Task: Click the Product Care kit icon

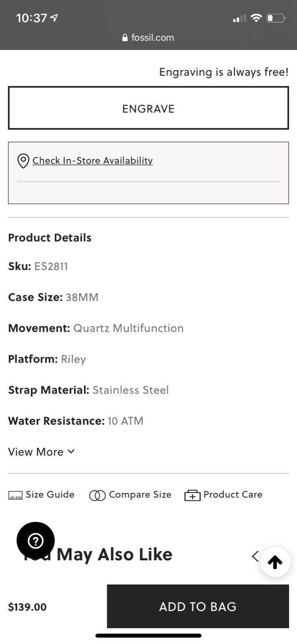Action: tap(192, 495)
